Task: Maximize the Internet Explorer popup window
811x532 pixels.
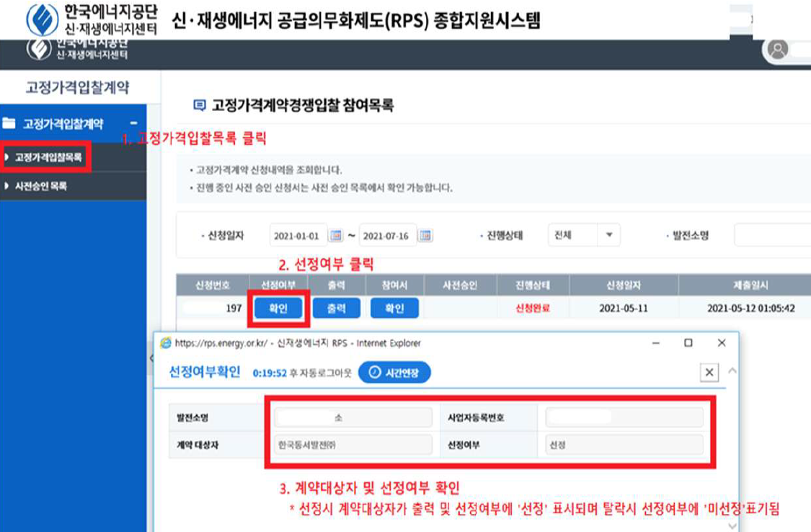Action: coord(688,343)
